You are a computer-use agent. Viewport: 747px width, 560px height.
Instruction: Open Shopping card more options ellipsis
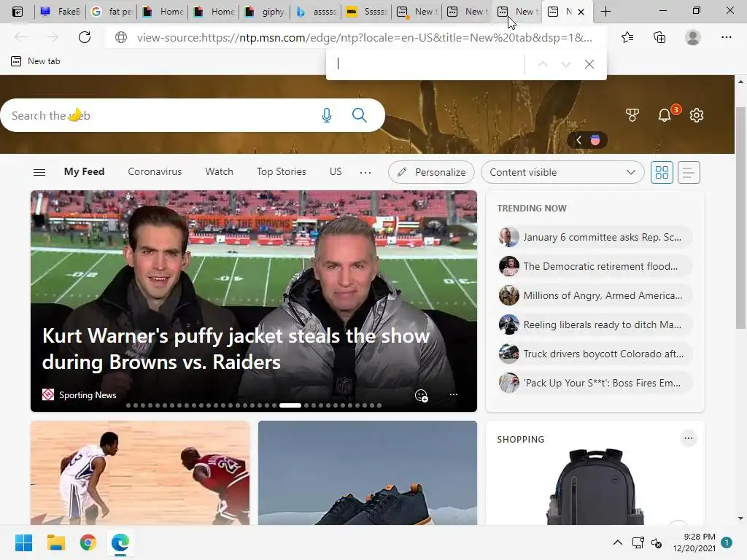(x=689, y=438)
